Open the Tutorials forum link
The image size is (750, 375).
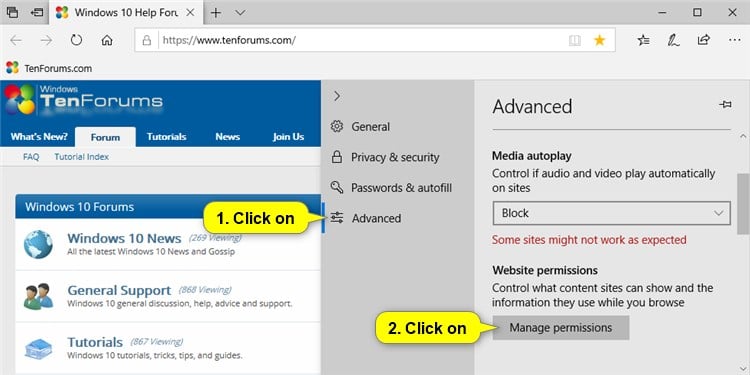click(x=95, y=342)
